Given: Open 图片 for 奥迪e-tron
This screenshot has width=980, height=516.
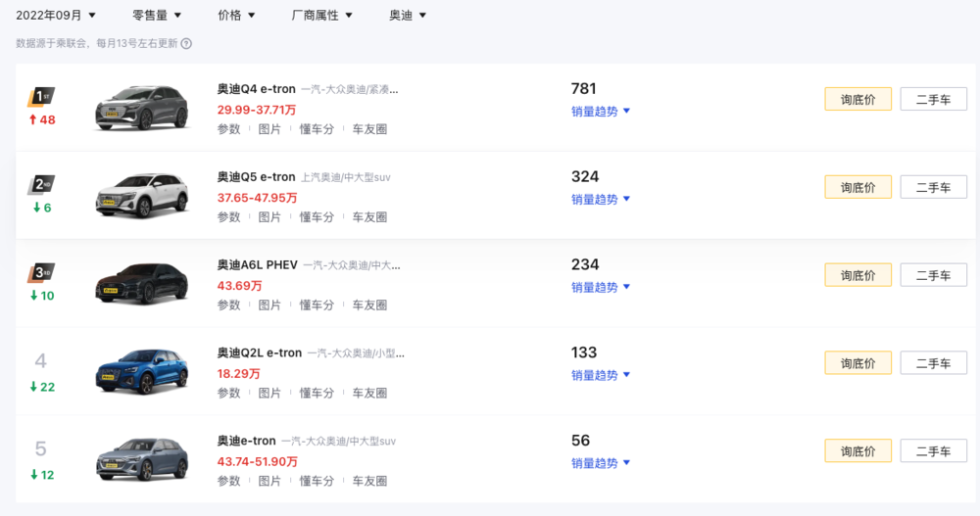Looking at the screenshot, I should 269,482.
